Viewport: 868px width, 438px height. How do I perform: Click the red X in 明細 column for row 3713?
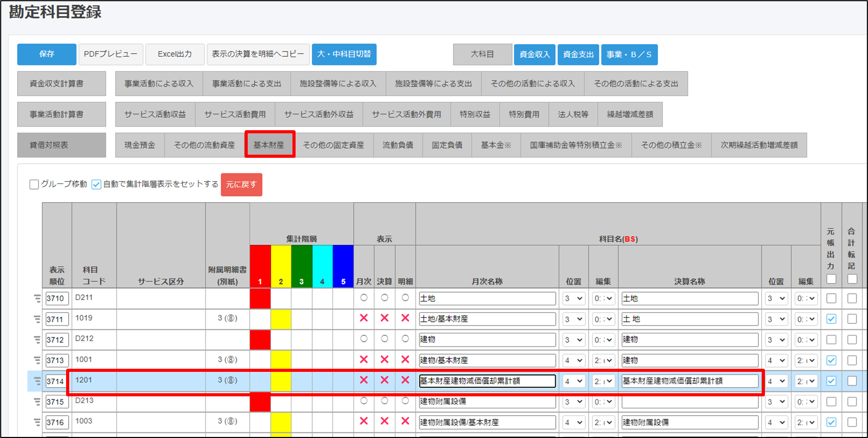pos(405,359)
